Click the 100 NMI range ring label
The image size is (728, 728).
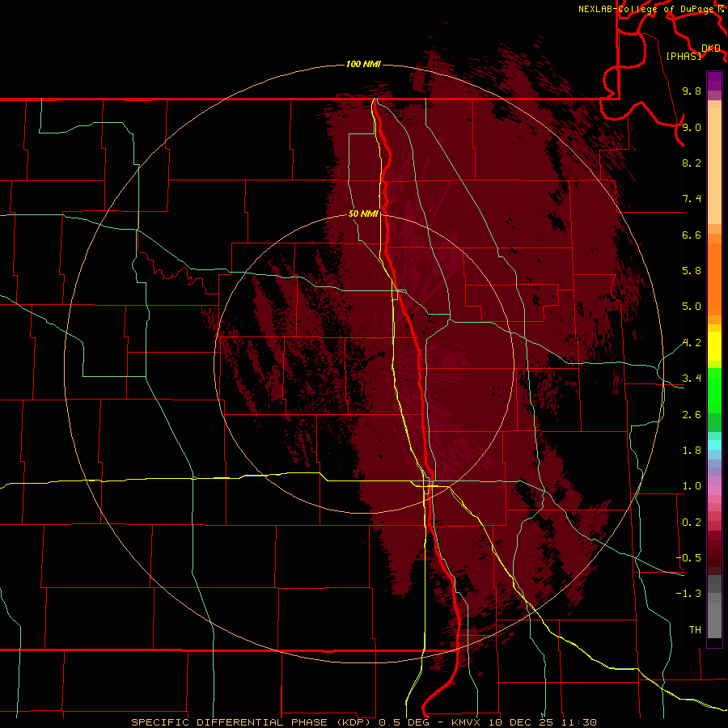[x=363, y=64]
